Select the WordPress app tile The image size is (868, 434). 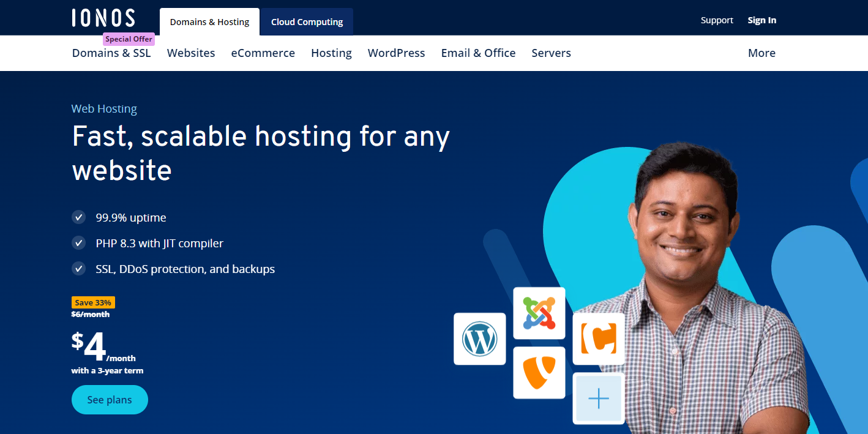tap(480, 339)
